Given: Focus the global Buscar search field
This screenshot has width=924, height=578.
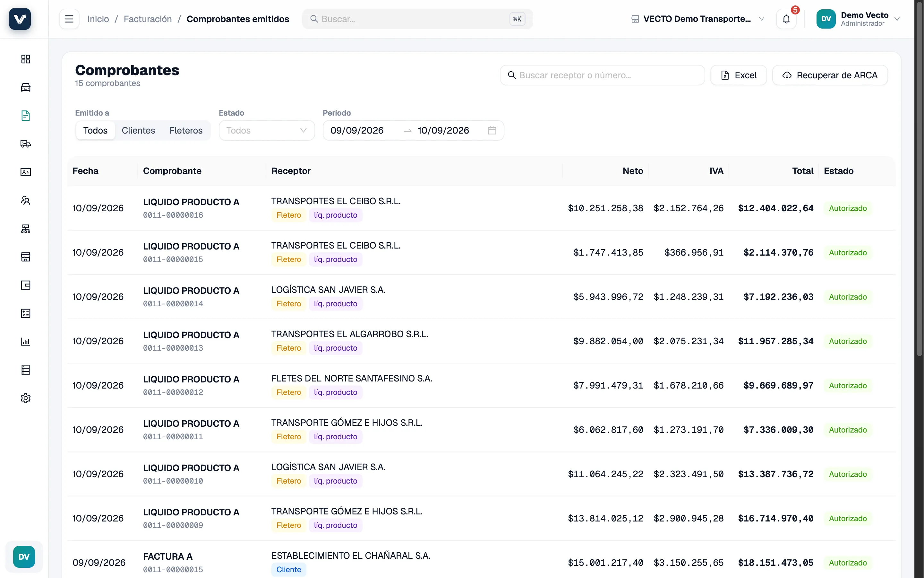Looking at the screenshot, I should click(x=417, y=19).
